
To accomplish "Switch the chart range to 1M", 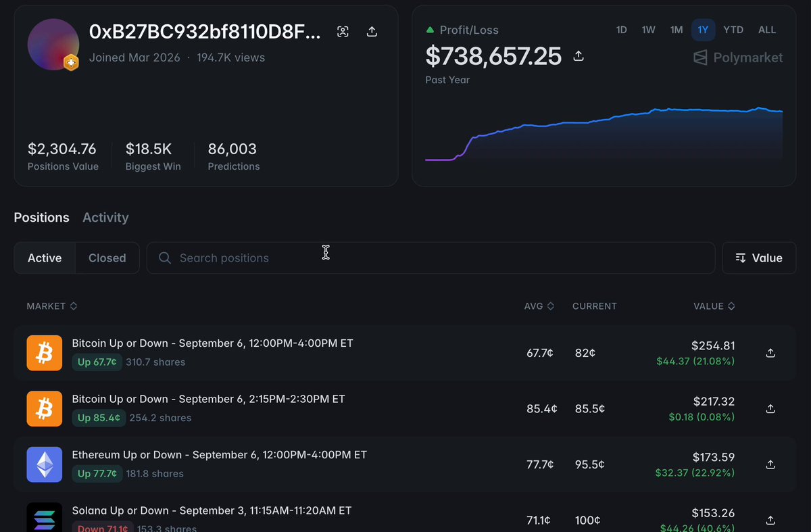I will [x=677, y=30].
